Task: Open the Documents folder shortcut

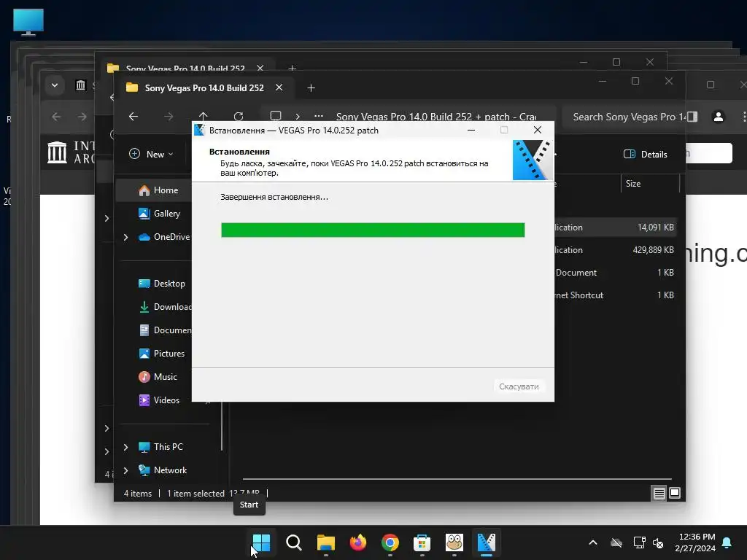Action: (x=165, y=330)
